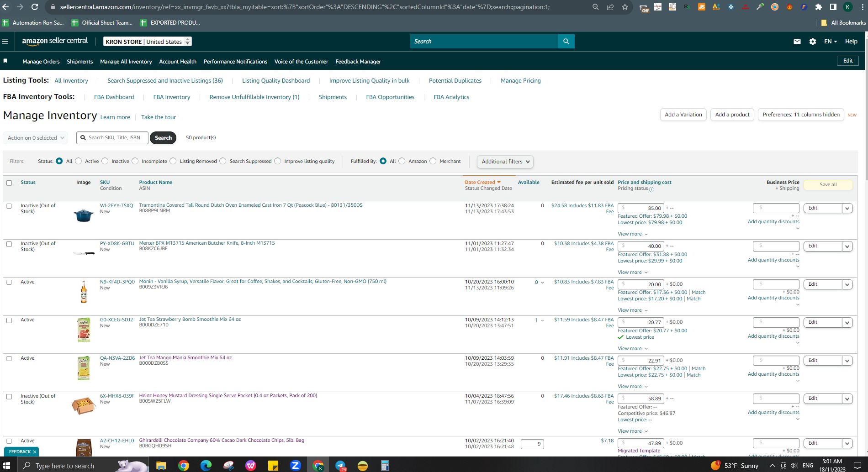Open the Chrome profile avatar K
868x472 pixels.
pyautogui.click(x=848, y=7)
